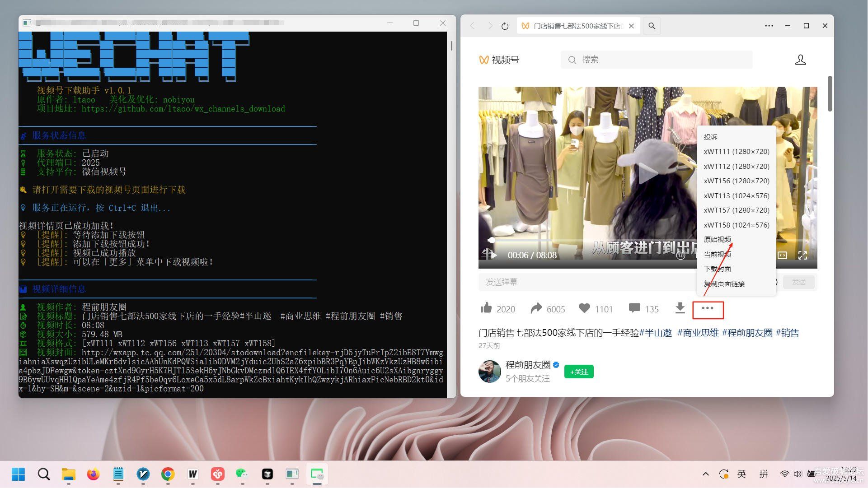Click the share arrow icon
The width and height of the screenshot is (868, 488).
tap(536, 308)
